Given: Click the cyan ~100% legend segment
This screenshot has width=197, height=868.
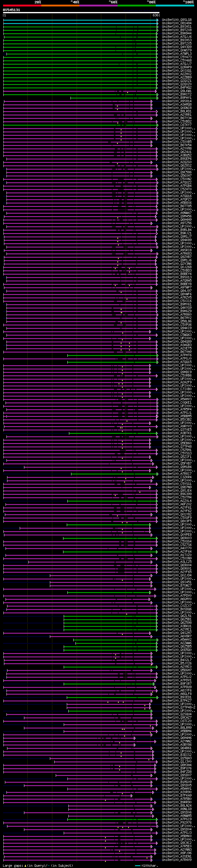Looking at the screenshot, I should click(x=175, y=6).
